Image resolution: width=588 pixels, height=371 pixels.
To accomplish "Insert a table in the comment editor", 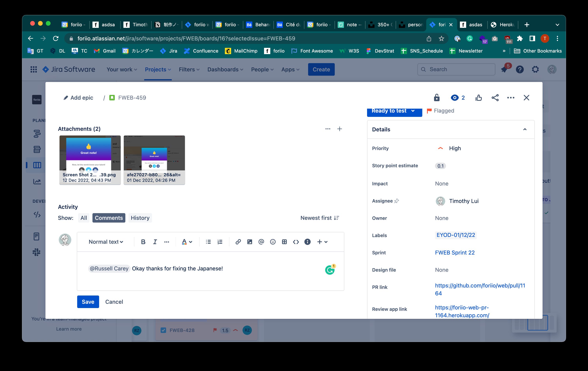I will pyautogui.click(x=284, y=242).
